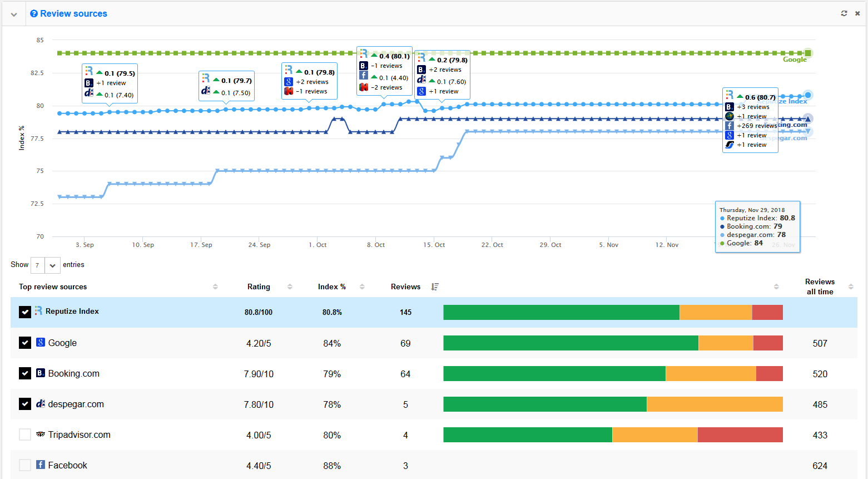Click the 0.6 (80.7) chart annotation

pos(750,120)
